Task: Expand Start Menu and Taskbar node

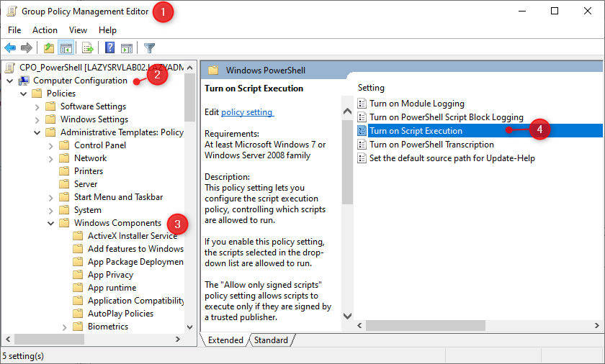Action: [x=51, y=198]
